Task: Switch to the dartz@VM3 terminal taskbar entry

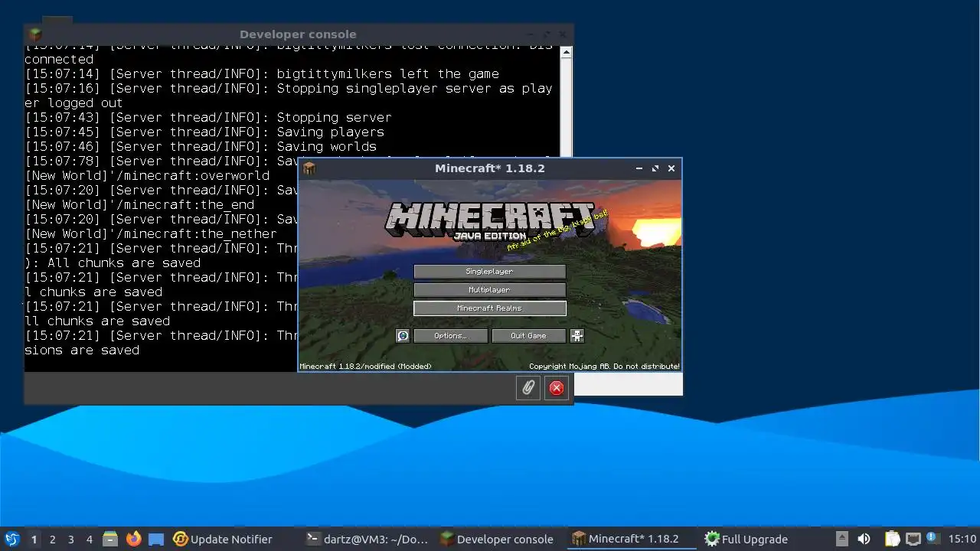Action: (367, 539)
